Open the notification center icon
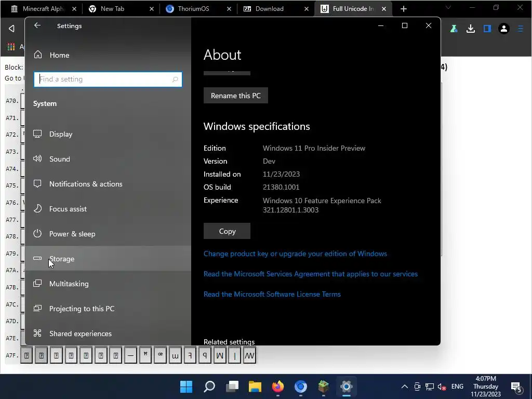This screenshot has height=399, width=532. click(516, 387)
